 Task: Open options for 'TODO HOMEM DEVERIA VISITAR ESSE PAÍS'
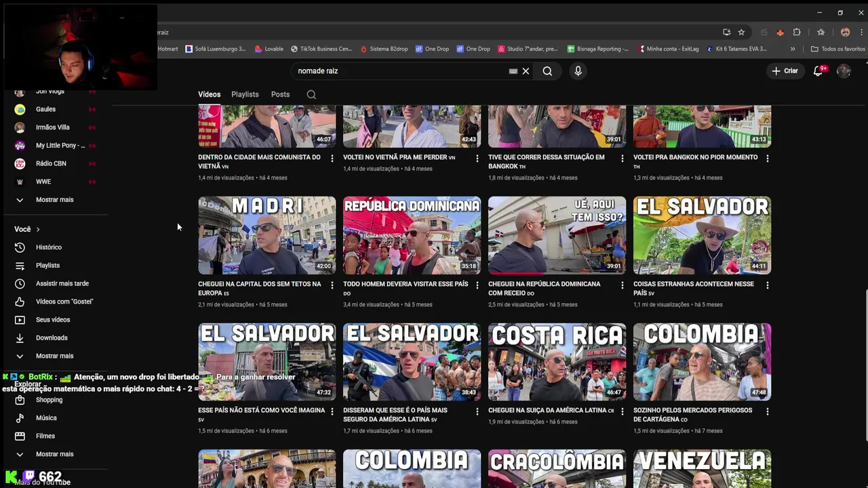[477, 285]
